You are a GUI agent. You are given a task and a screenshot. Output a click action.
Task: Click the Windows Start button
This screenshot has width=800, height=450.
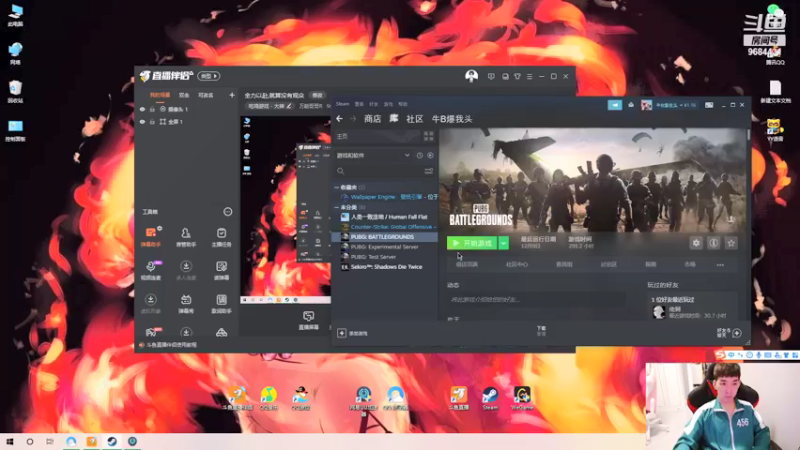click(x=10, y=441)
